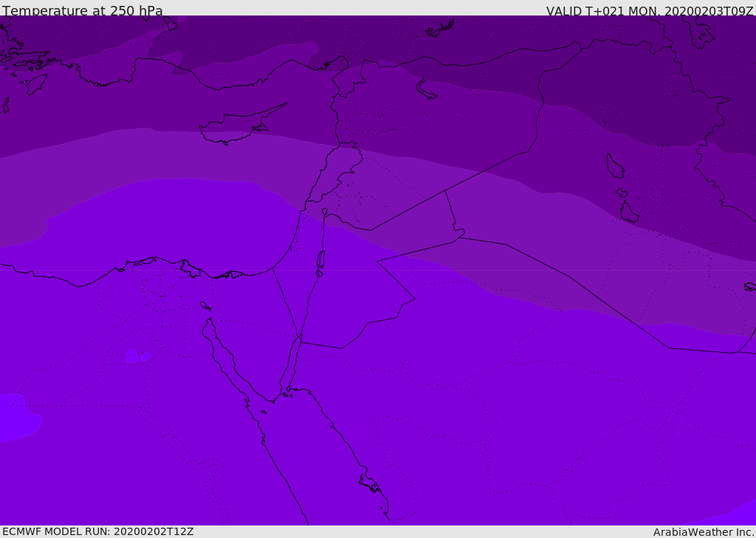The height and width of the screenshot is (538, 756).
Task: Click the 'VALID T+021 MON. 20200203T09Z' label
Action: click(650, 10)
